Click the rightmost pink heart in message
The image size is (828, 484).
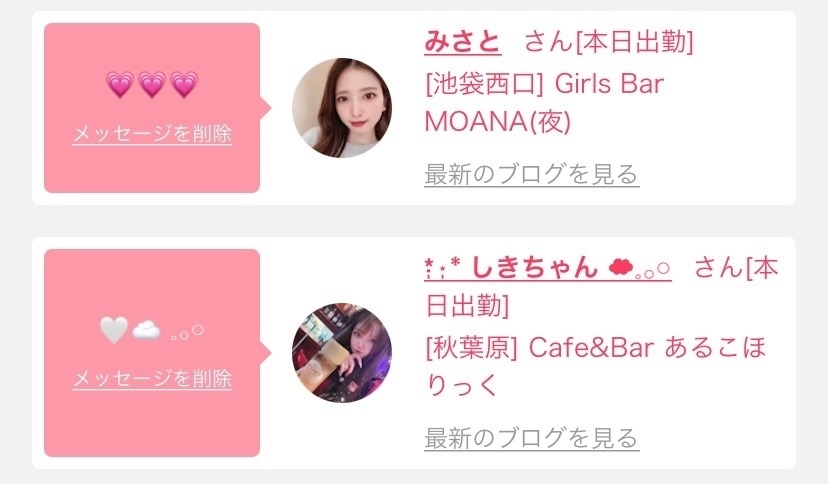(x=184, y=84)
